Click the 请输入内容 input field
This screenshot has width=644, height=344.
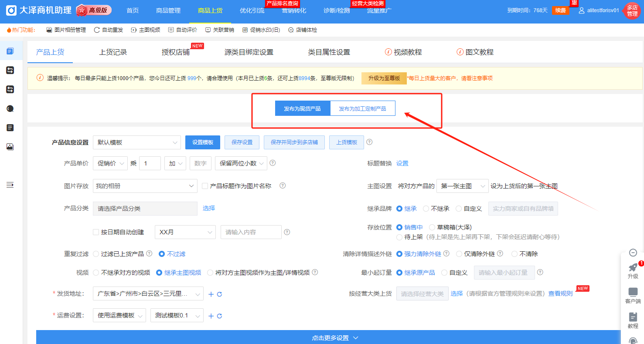click(251, 232)
